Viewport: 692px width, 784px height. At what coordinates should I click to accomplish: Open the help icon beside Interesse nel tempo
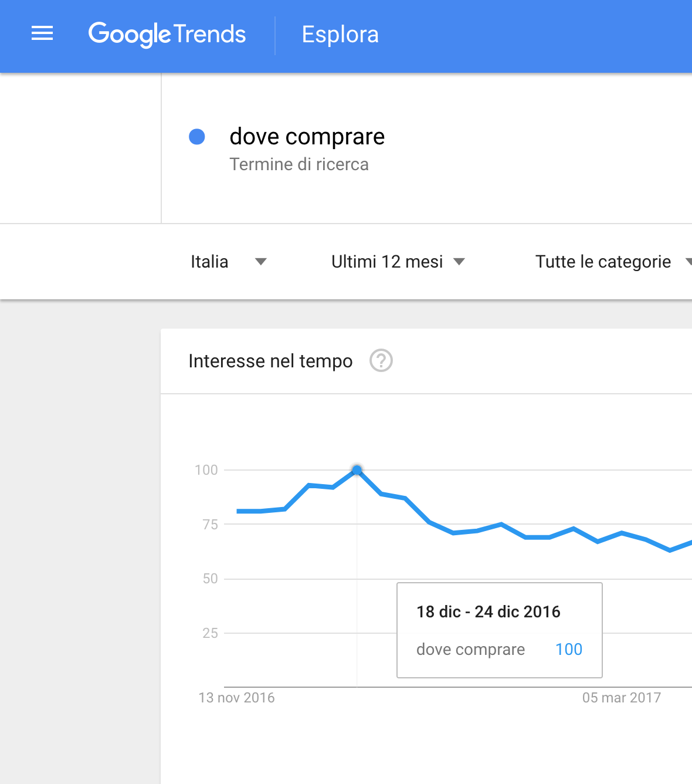381,360
